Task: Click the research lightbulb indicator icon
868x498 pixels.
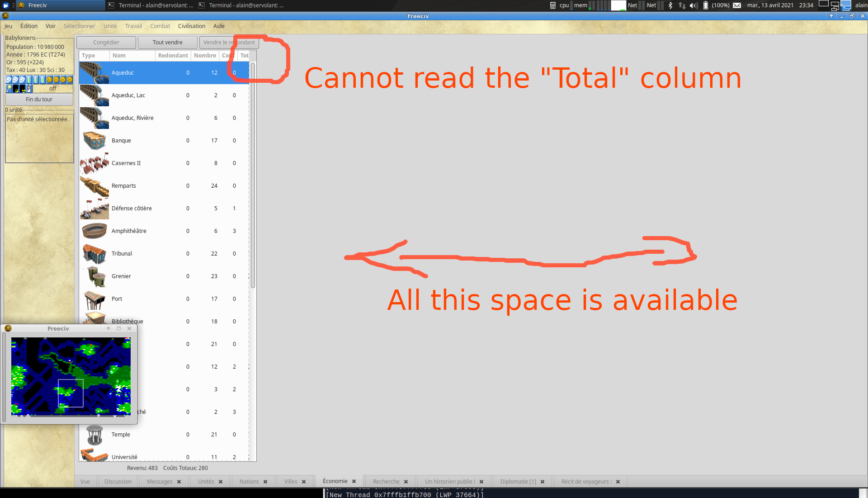Action: (x=9, y=89)
